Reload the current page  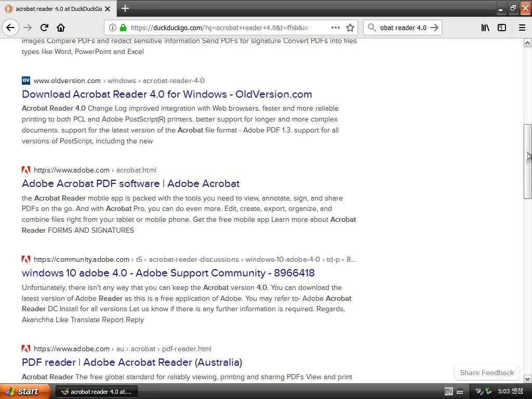click(x=44, y=28)
